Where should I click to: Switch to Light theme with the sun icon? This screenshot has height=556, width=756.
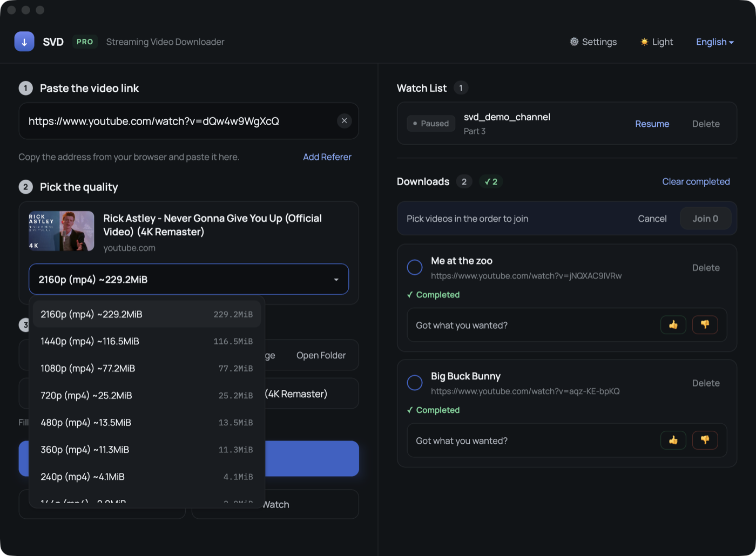pyautogui.click(x=644, y=42)
